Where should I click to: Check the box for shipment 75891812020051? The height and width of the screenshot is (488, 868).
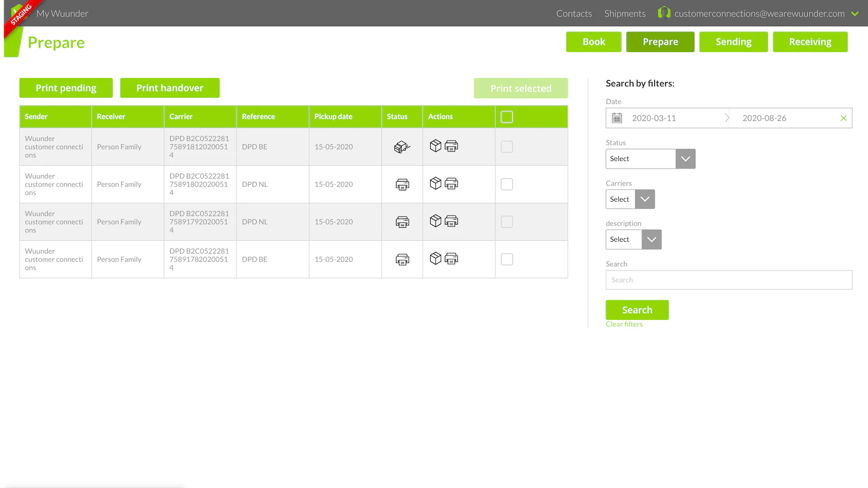pos(507,147)
